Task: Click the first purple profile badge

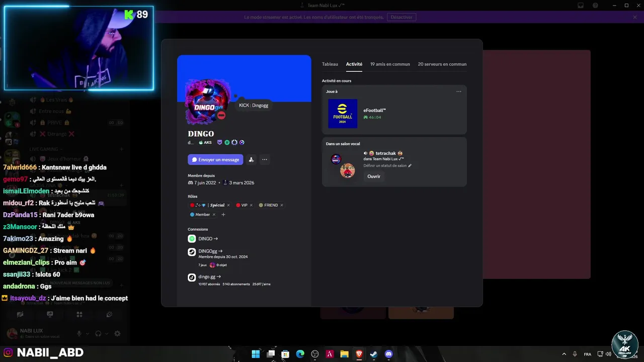Action: point(220,142)
